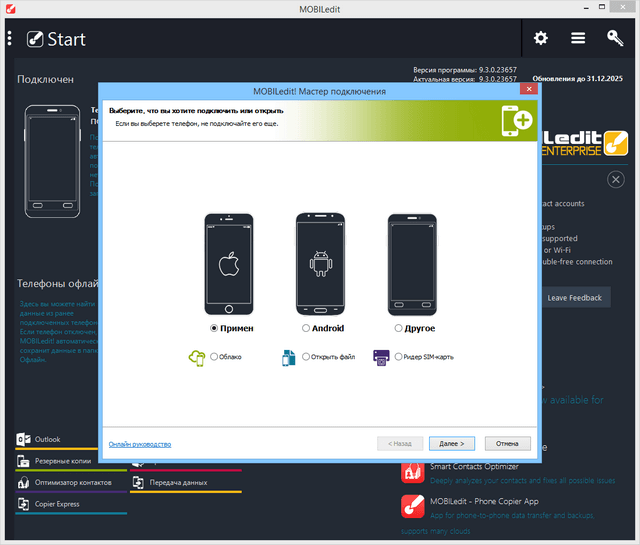Open the three-dot menu beside Start
The image size is (640, 545).
pos(10,39)
